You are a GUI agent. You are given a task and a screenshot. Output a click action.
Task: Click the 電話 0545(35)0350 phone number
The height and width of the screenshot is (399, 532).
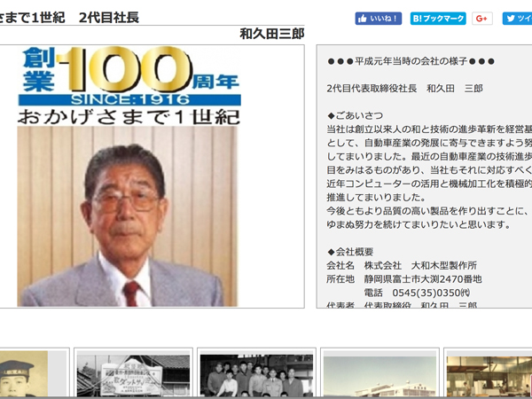click(417, 293)
